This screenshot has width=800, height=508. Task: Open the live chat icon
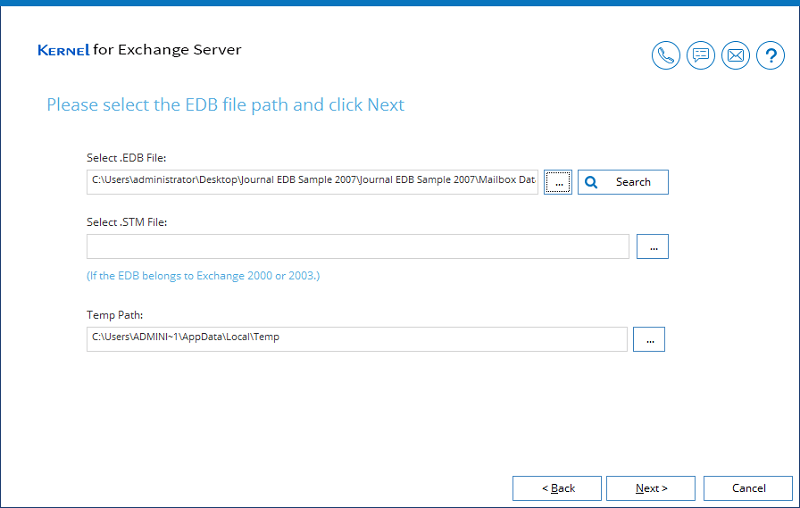[701, 55]
